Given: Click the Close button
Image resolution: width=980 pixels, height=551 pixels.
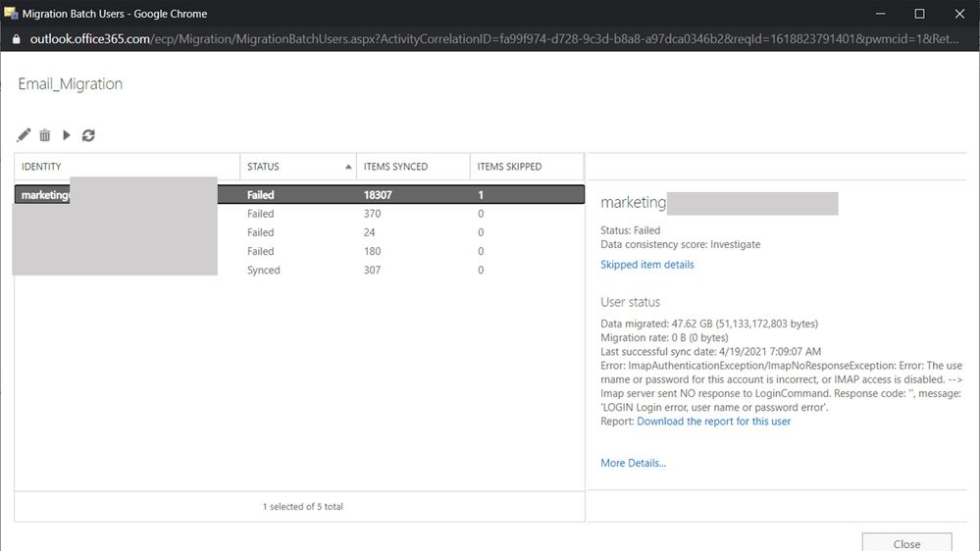Looking at the screenshot, I should (906, 541).
